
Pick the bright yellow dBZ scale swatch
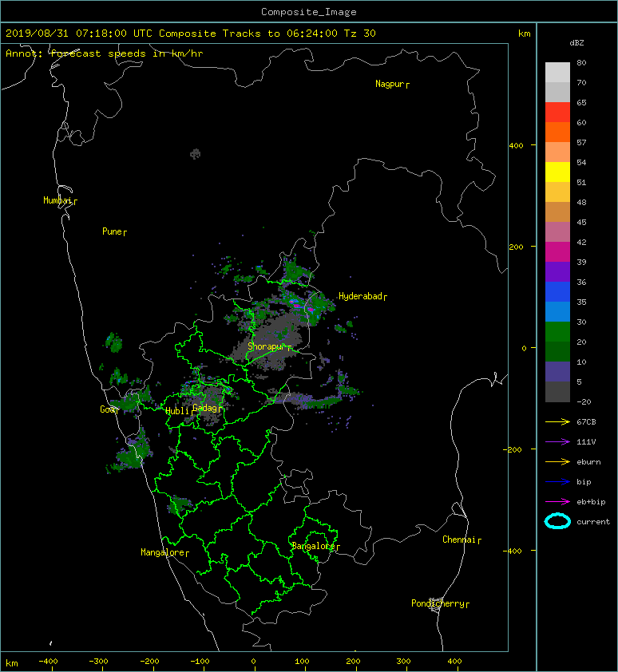click(557, 172)
